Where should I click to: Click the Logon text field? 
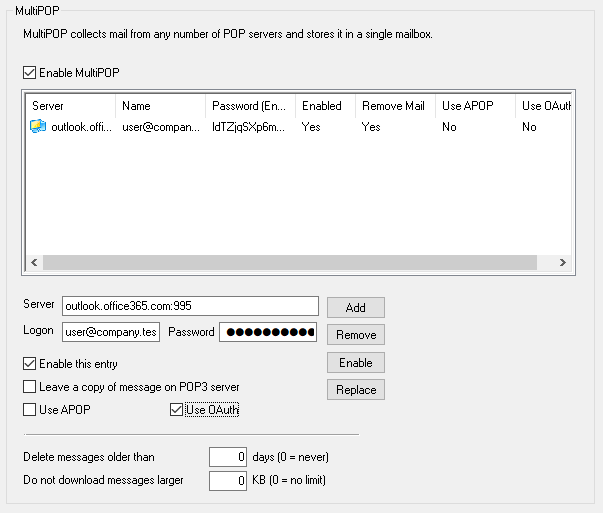(110, 332)
